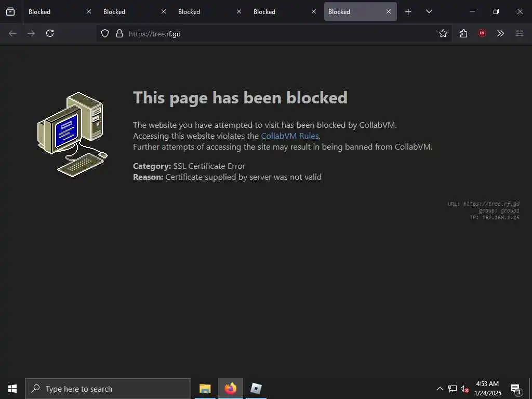Image resolution: width=532 pixels, height=399 pixels.
Task: Close the fourth Blocked tab
Action: 314,12
